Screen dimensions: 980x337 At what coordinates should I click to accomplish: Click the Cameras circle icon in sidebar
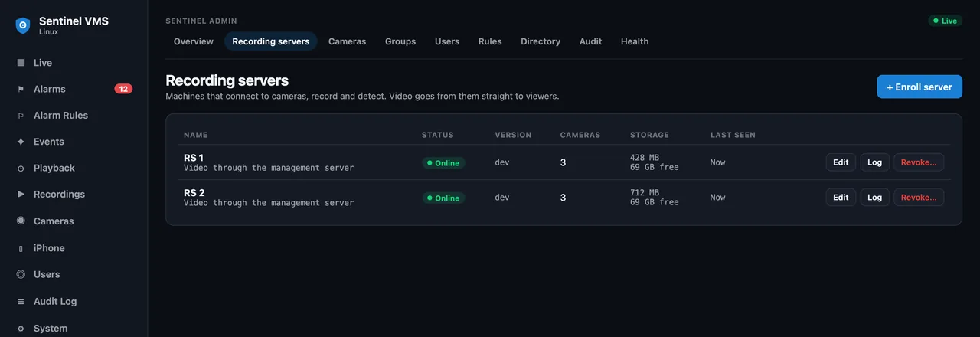21,221
